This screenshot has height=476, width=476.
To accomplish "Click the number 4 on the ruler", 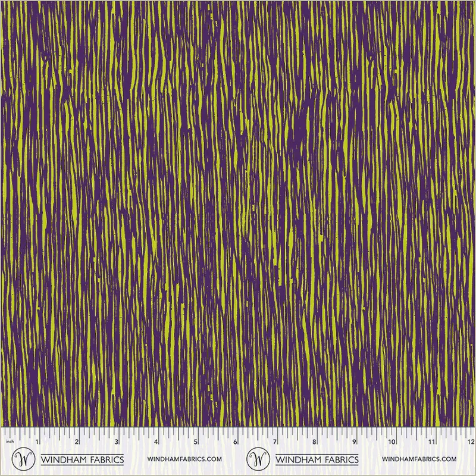I will (x=156, y=442).
